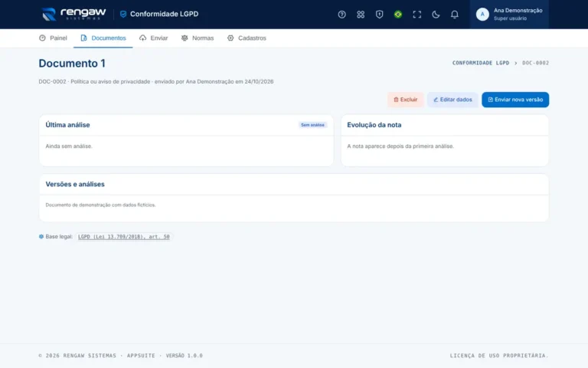The height and width of the screenshot is (368, 588).
Task: Open the Enviar tab
Action: tap(154, 38)
